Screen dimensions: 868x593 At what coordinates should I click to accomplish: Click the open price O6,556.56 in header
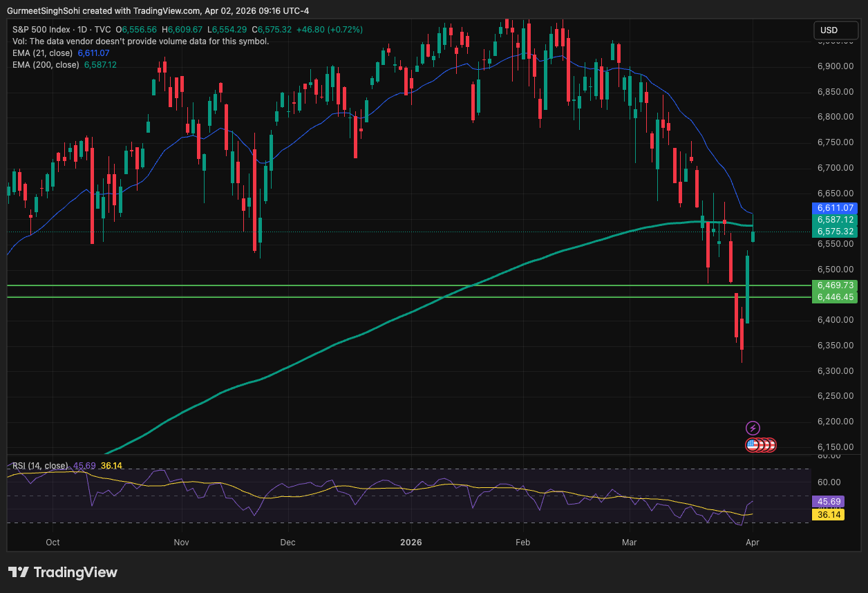pos(136,30)
